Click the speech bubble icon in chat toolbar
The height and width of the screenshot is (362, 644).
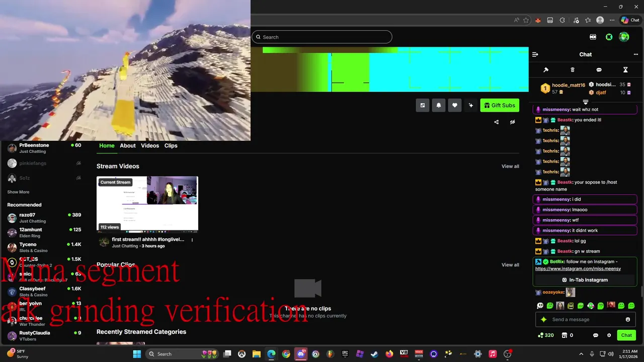click(x=599, y=70)
